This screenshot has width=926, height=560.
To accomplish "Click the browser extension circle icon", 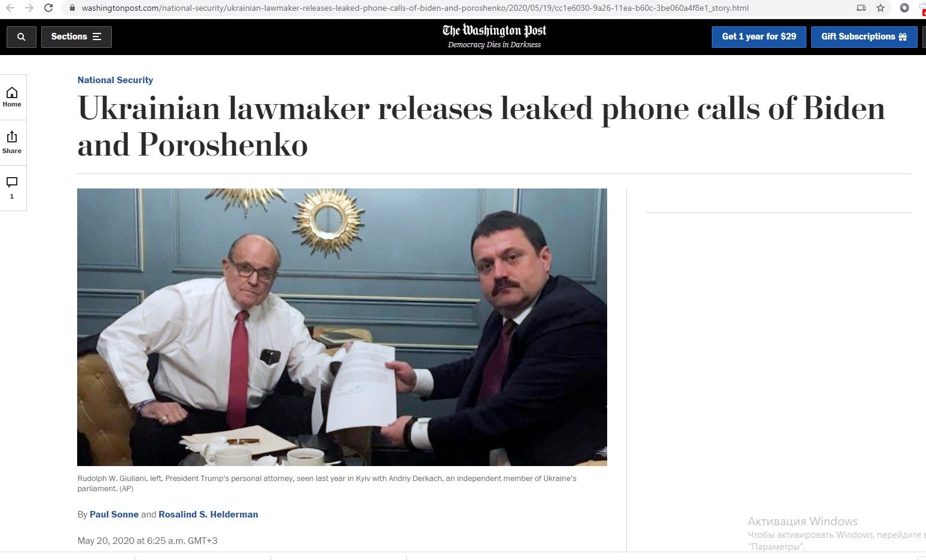I will [904, 8].
